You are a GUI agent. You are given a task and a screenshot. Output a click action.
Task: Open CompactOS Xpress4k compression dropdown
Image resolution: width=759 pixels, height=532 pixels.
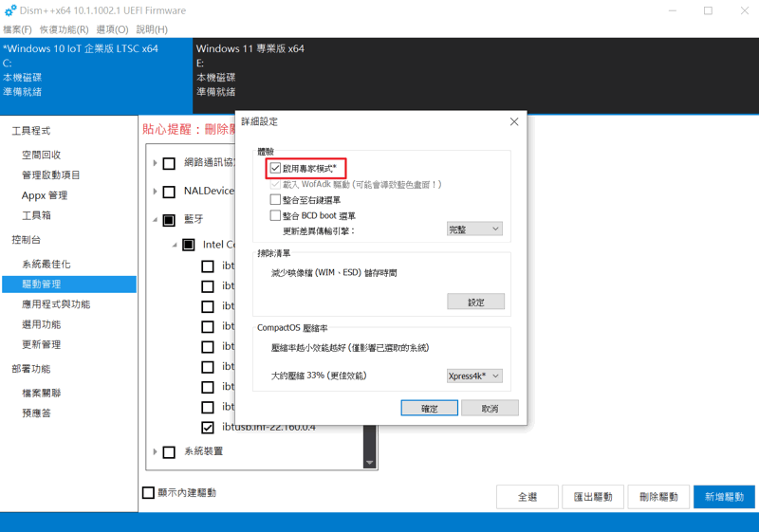(x=474, y=376)
